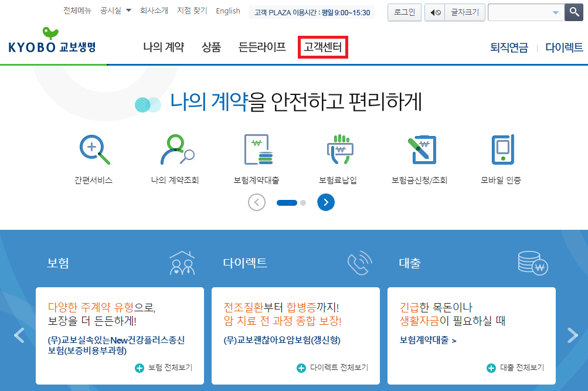
Task: Click the family house icon beside 보험
Action: [182, 263]
